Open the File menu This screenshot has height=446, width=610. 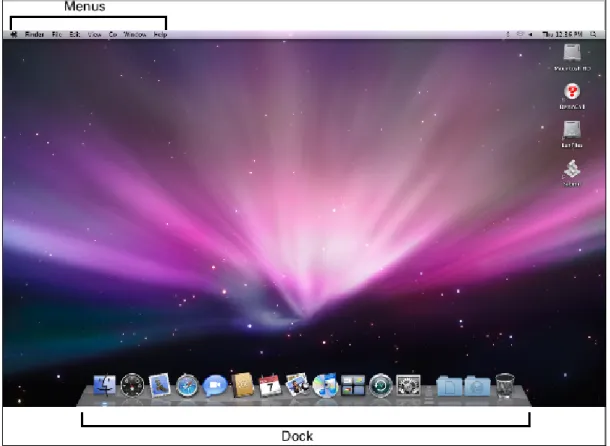click(x=57, y=34)
